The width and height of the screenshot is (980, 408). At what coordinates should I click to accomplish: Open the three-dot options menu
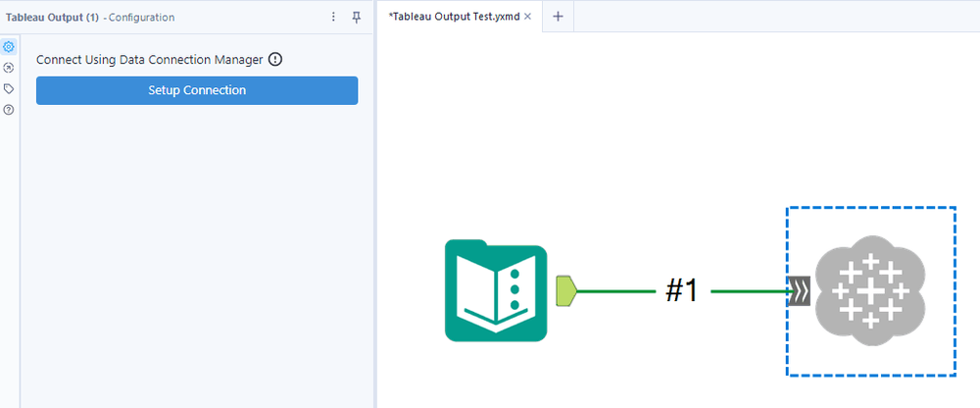click(334, 17)
